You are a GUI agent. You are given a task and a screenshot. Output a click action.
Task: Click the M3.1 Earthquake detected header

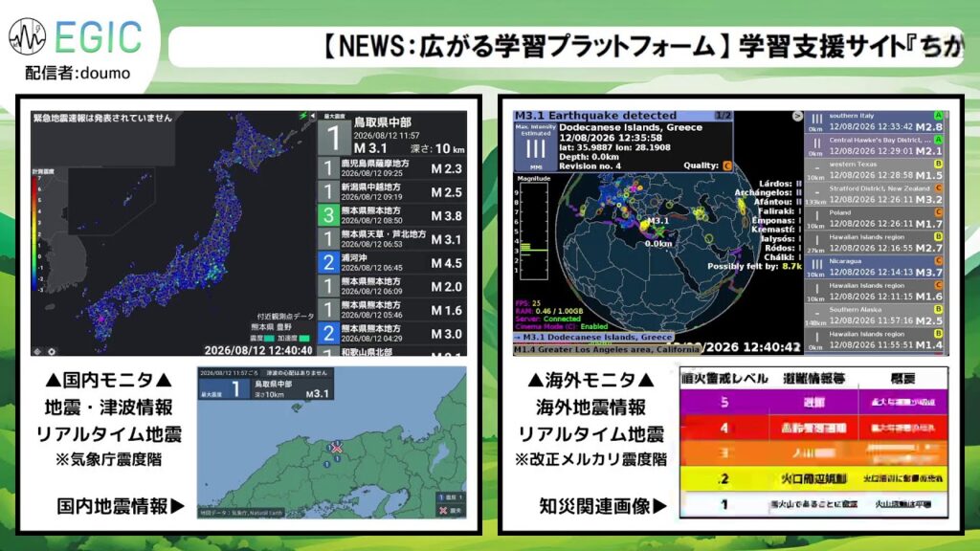tap(595, 116)
